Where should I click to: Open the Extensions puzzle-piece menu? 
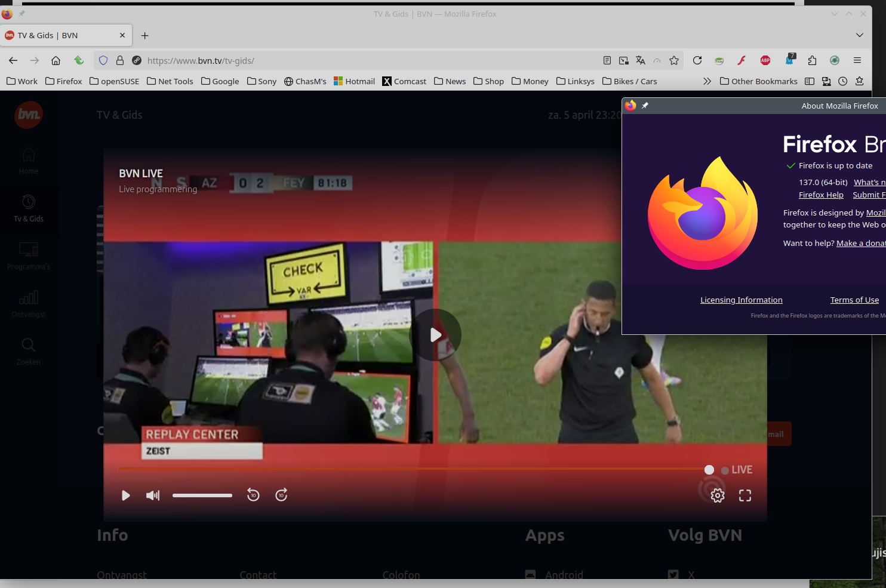pyautogui.click(x=812, y=60)
